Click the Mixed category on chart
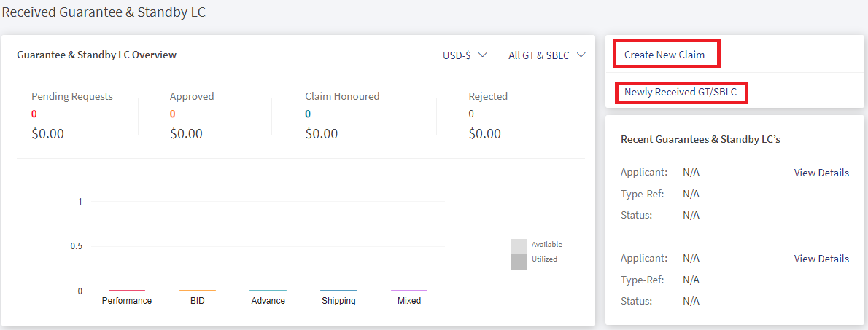Screen dimensions: 868x330 (409, 301)
